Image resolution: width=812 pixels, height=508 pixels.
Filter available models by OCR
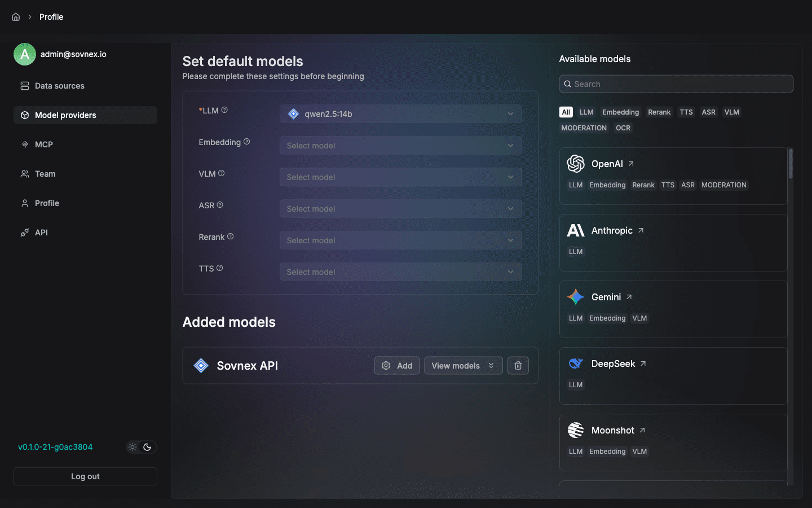click(x=623, y=128)
